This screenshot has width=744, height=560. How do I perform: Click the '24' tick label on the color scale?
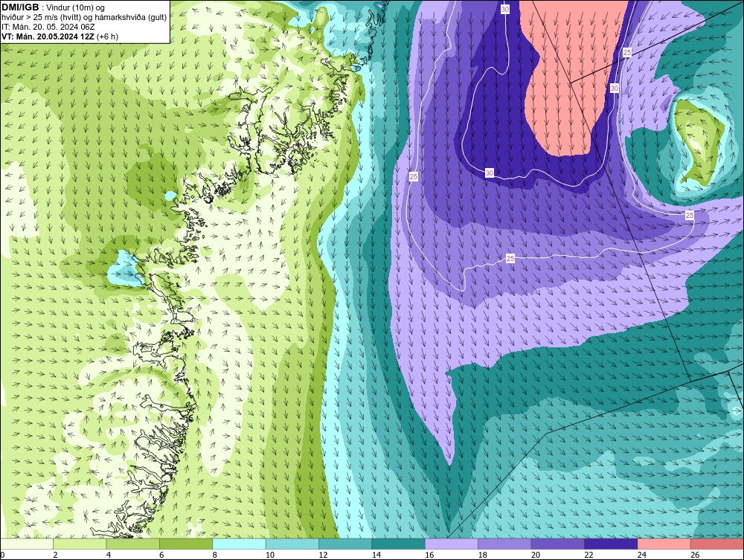click(642, 555)
